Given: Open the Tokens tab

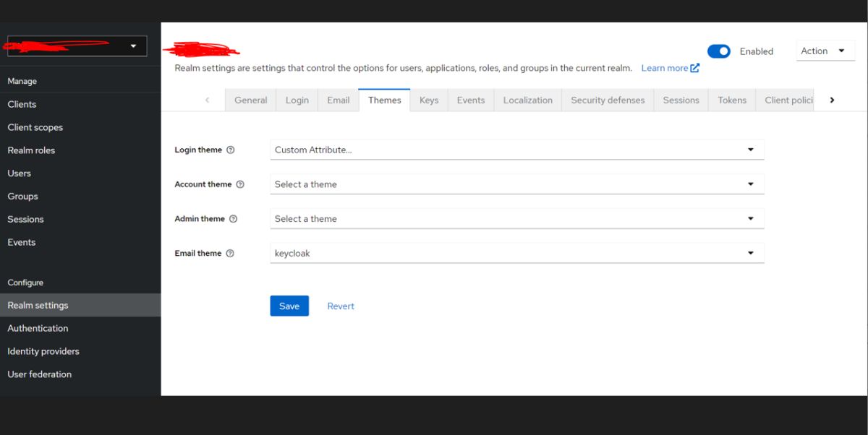Looking at the screenshot, I should coord(732,100).
